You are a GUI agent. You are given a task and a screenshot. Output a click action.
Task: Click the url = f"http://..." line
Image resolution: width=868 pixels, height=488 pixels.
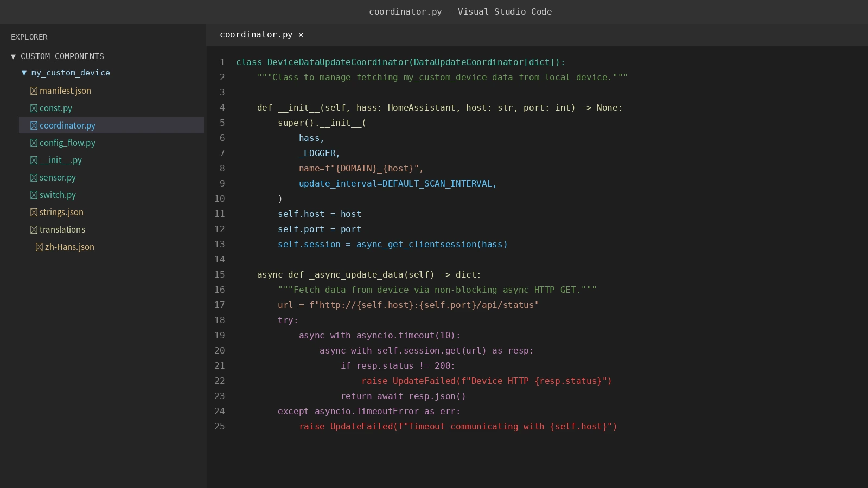pyautogui.click(x=409, y=305)
